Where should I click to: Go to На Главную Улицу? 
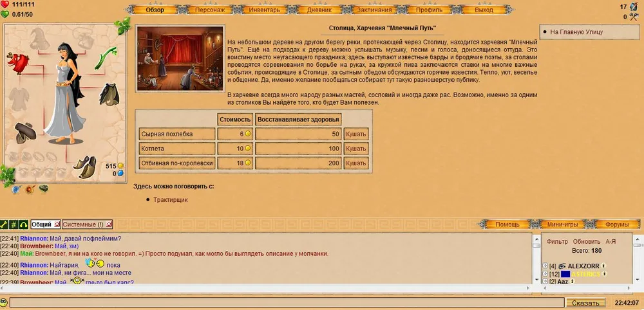pyautogui.click(x=576, y=32)
